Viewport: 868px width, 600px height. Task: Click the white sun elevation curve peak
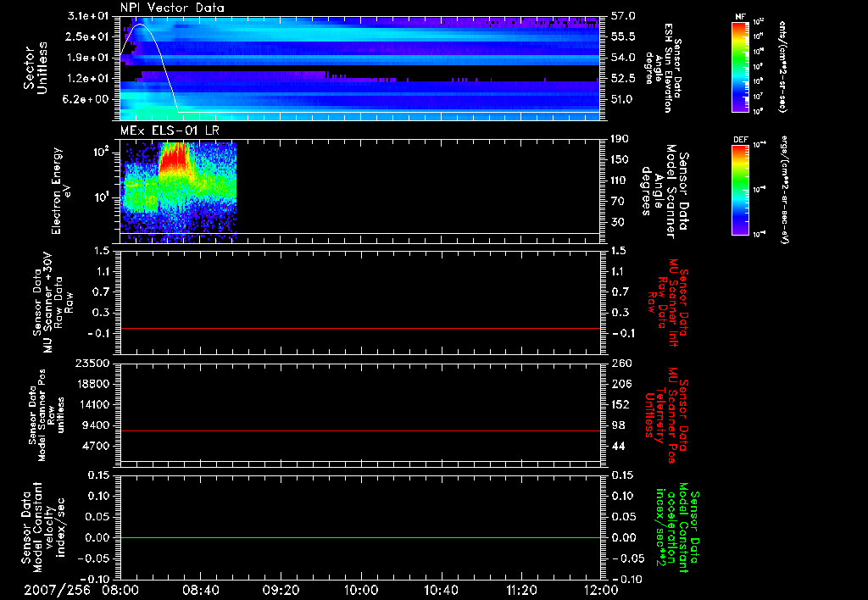point(139,25)
